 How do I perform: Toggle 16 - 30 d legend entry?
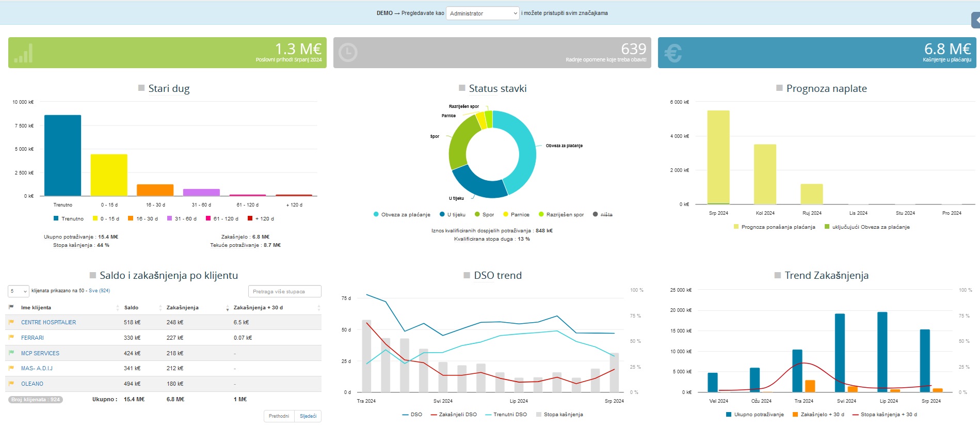[x=143, y=218]
